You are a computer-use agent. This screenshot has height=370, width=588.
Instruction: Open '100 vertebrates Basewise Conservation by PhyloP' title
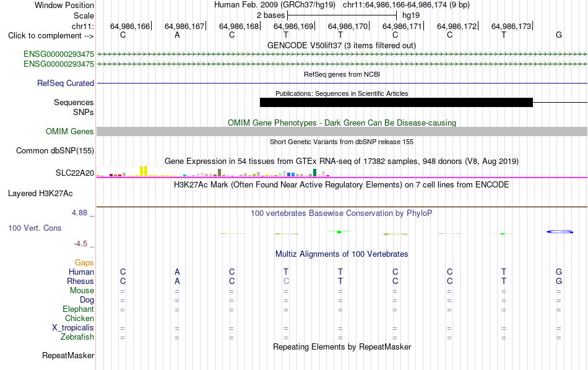click(x=342, y=213)
